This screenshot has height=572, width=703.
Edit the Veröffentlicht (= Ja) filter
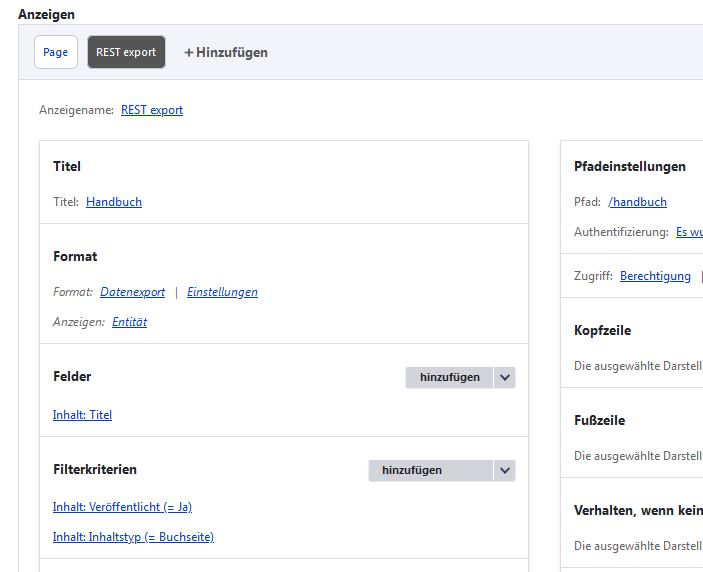tap(122, 507)
